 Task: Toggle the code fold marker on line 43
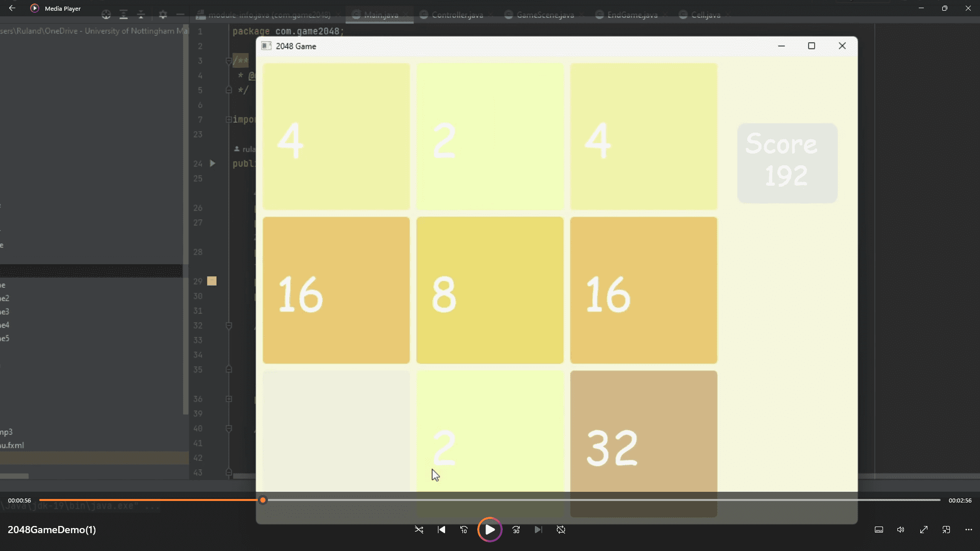(229, 472)
